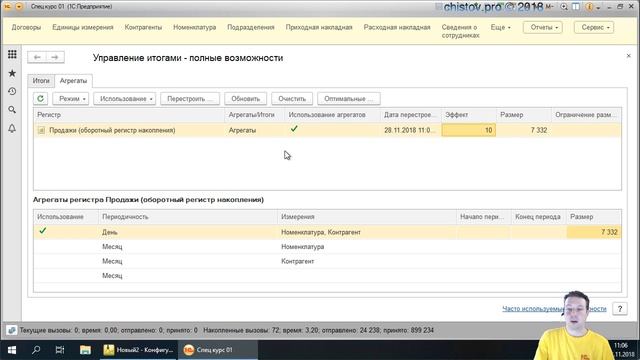640x360 pixels.
Task: Toggle aggregates usage checkmark for Продажи
Action: 294,129
